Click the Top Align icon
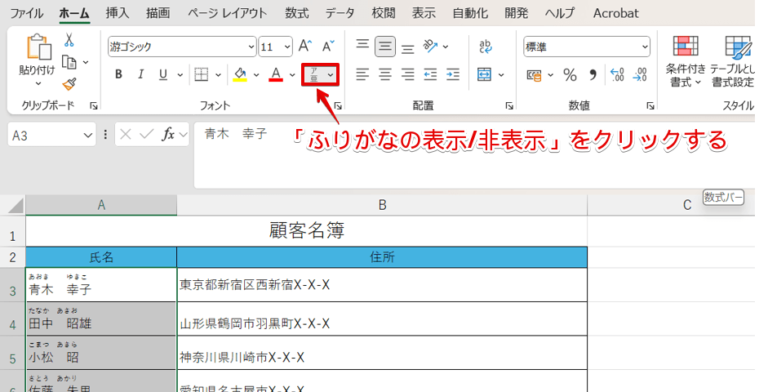 362,46
